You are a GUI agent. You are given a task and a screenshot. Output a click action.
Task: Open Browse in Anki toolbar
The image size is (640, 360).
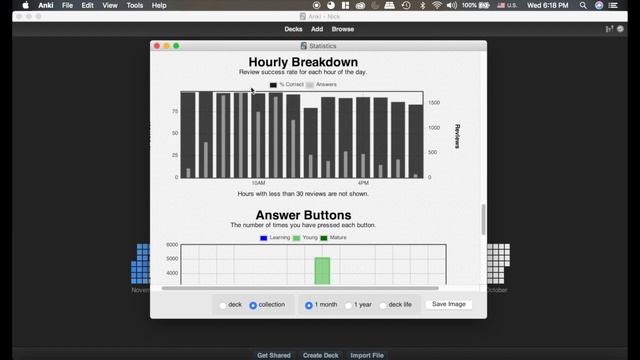(343, 29)
